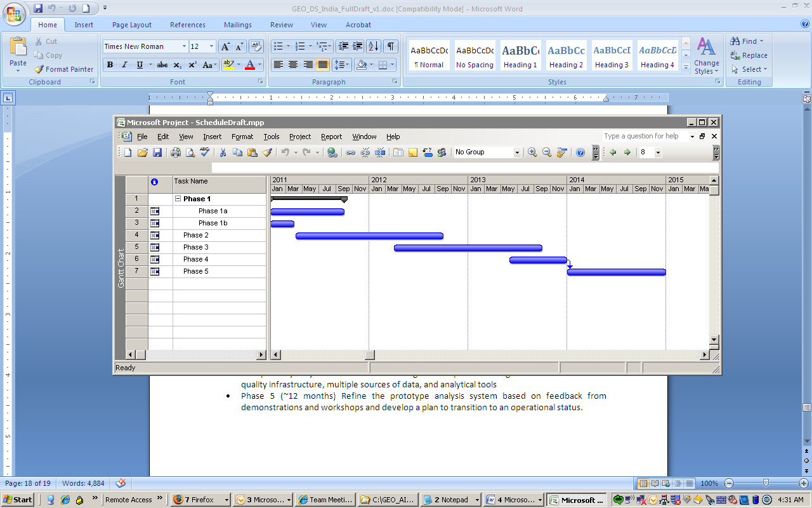The height and width of the screenshot is (508, 812).
Task: Switch to Mailings tab in Word
Action: click(238, 25)
